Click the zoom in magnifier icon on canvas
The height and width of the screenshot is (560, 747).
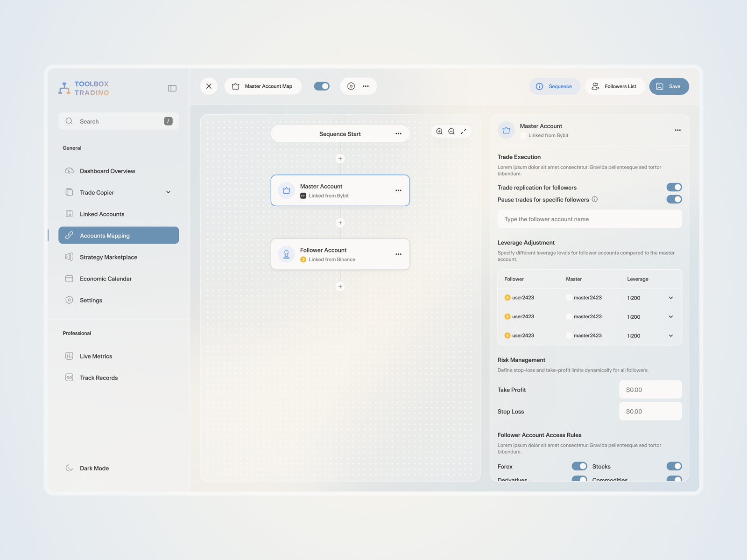coord(439,132)
